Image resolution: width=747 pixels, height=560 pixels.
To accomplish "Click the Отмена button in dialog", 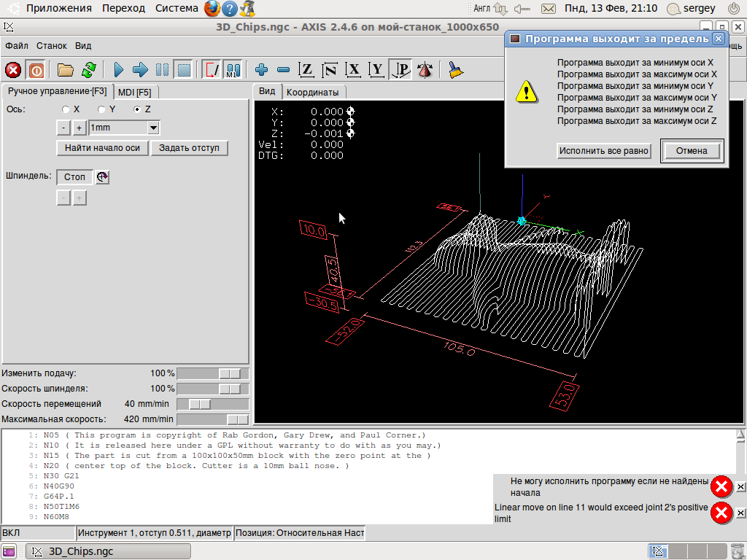I will pos(692,151).
